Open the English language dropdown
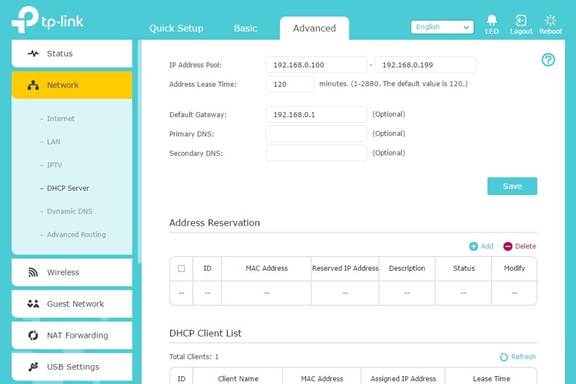The width and height of the screenshot is (576, 384). click(442, 27)
